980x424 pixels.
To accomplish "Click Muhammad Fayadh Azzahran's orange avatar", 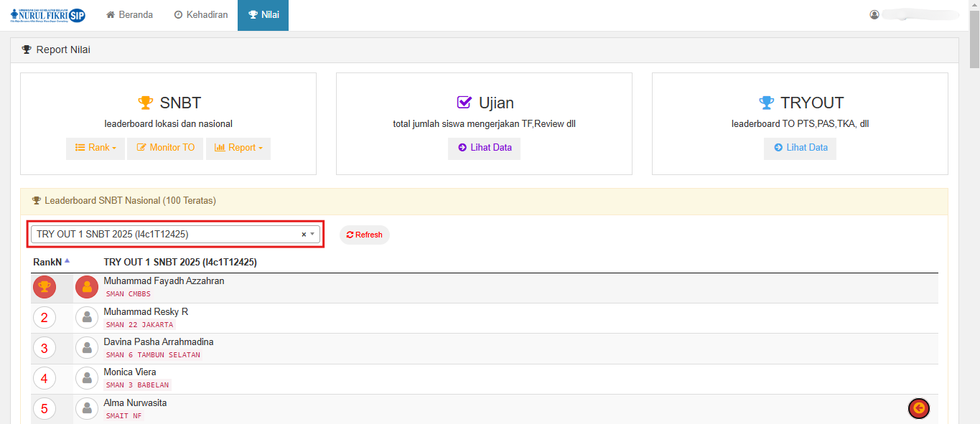I will coord(87,287).
